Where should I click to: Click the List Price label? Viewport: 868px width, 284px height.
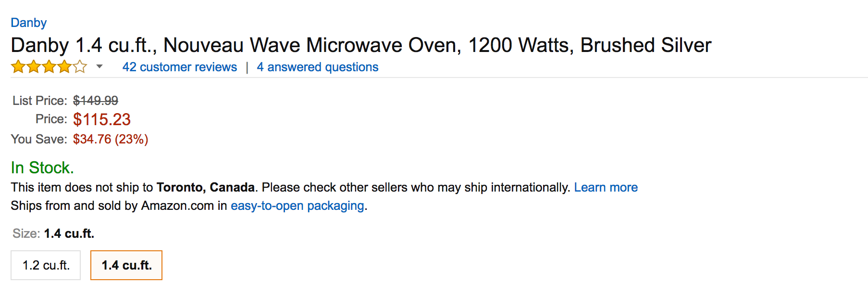[x=39, y=101]
